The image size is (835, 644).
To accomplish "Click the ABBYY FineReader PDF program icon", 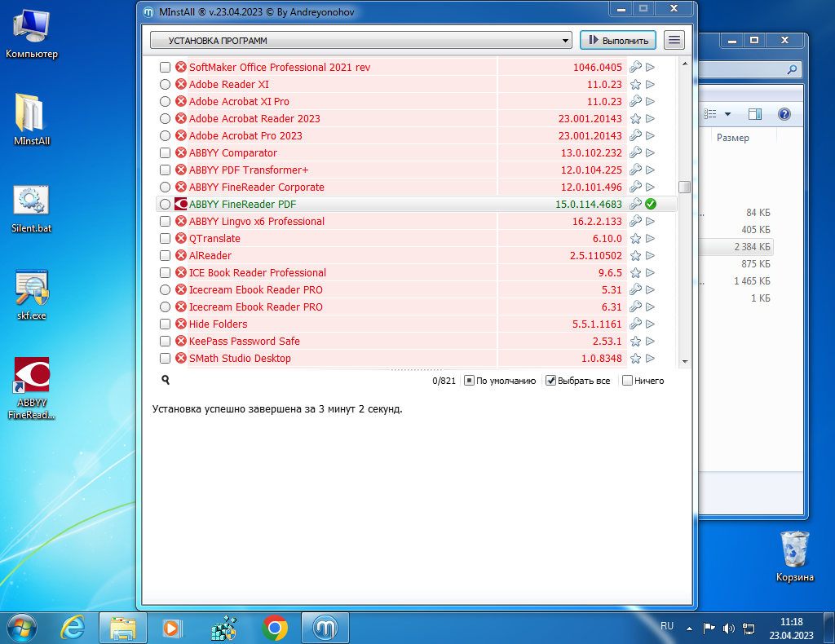I will (181, 204).
